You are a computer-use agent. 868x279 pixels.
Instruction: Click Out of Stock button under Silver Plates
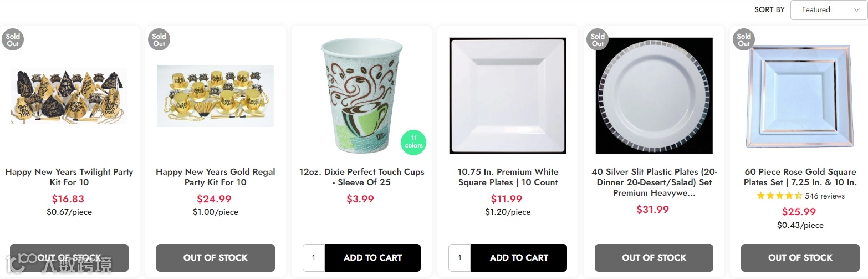654,258
